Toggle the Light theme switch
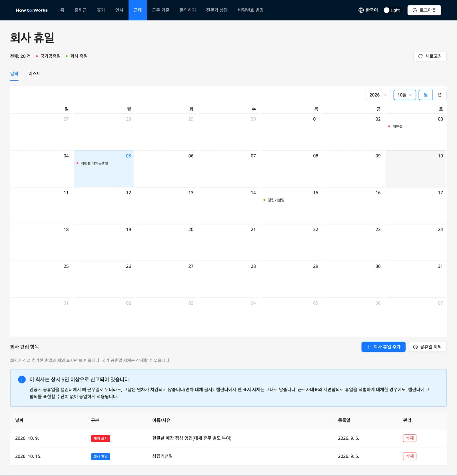The height and width of the screenshot is (476, 457). [392, 10]
